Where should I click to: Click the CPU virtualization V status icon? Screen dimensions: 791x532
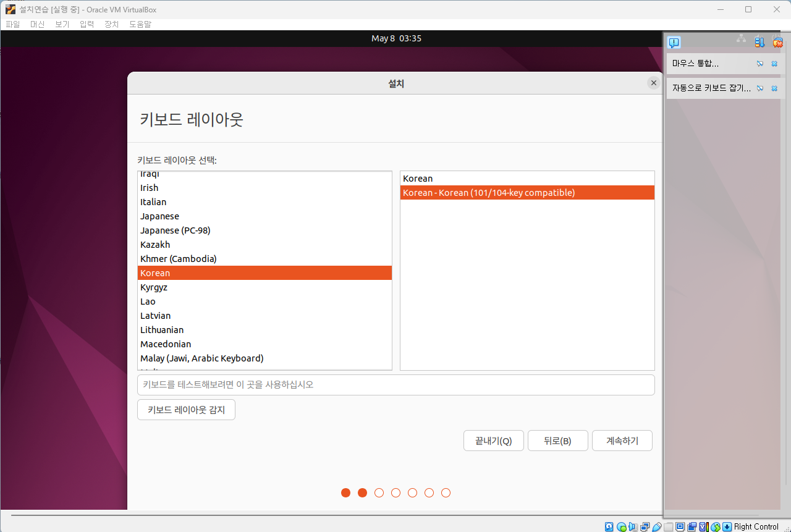pos(704,526)
